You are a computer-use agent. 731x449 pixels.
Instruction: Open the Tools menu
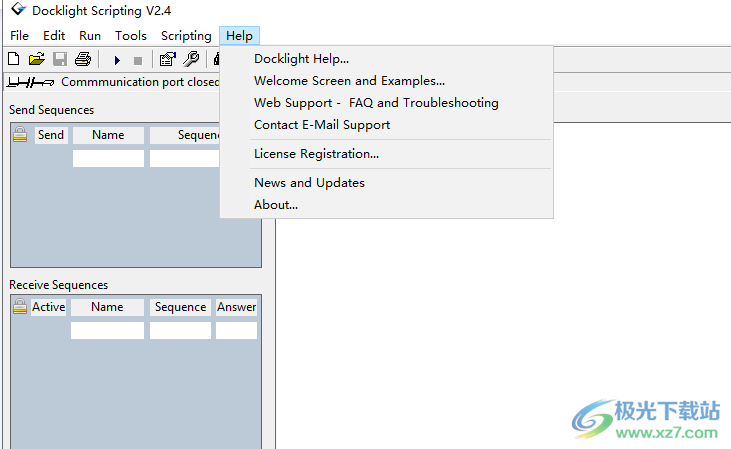tap(130, 36)
